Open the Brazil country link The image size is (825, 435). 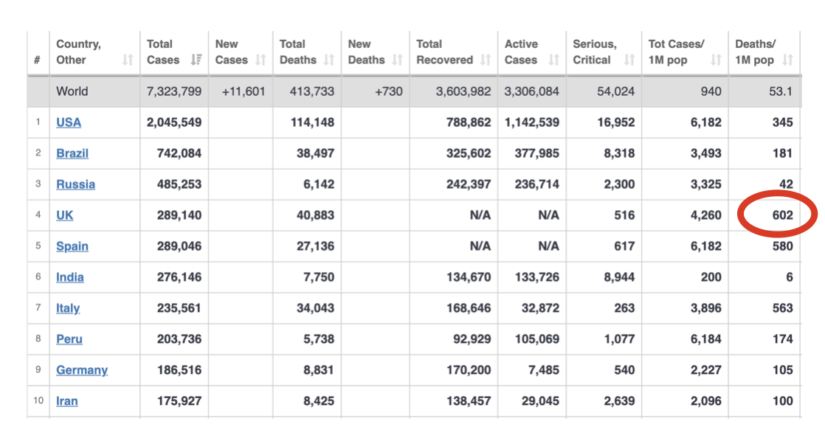point(72,154)
